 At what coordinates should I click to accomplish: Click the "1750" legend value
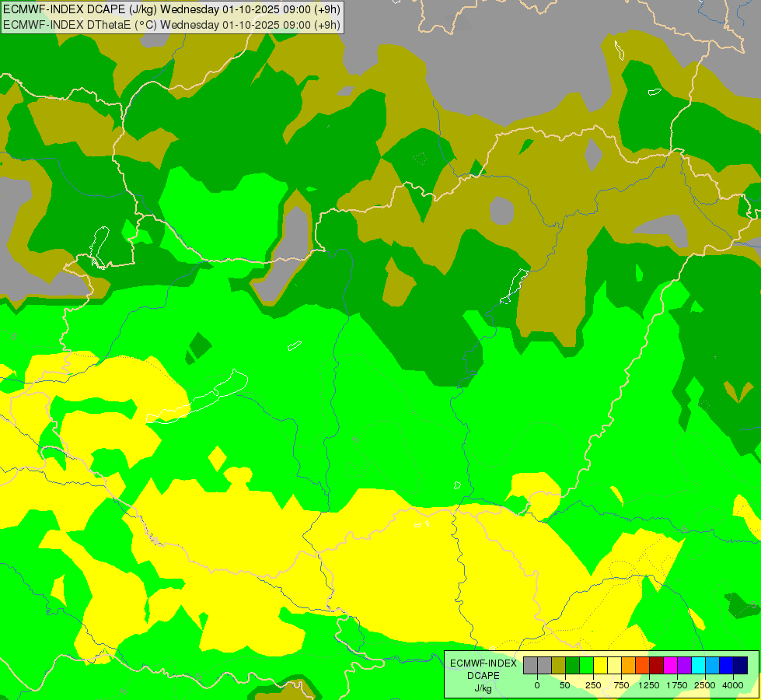[677, 685]
